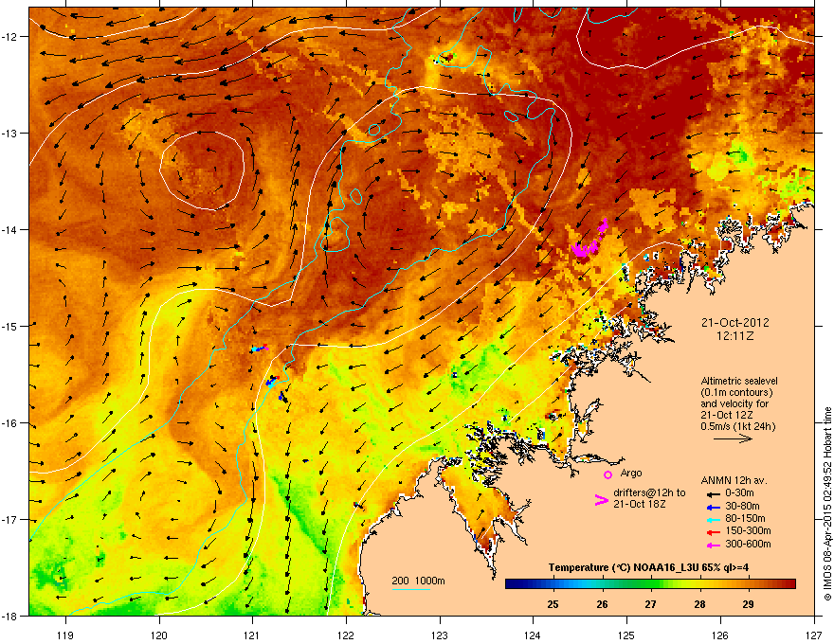Click the longitude axis label 123
The height and width of the screenshot is (644, 834).
coord(440,635)
